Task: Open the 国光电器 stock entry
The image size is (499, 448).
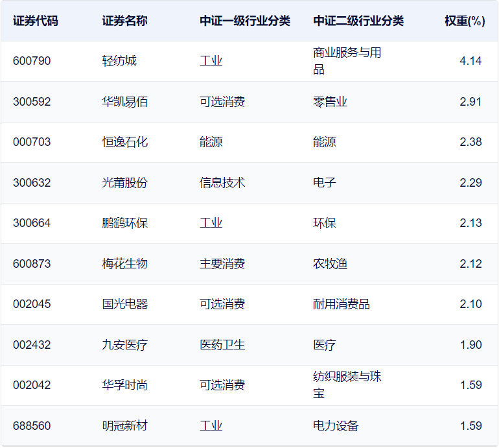Action: click(x=125, y=304)
